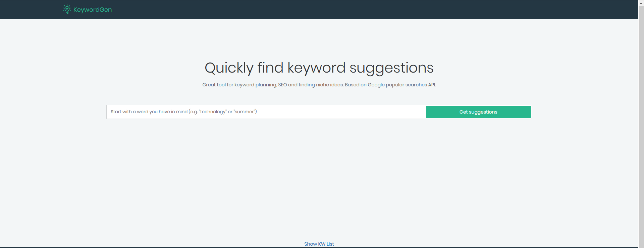The width and height of the screenshot is (644, 248).
Task: Click 'Google popular searches API' in the subtitle
Action: 401,85
